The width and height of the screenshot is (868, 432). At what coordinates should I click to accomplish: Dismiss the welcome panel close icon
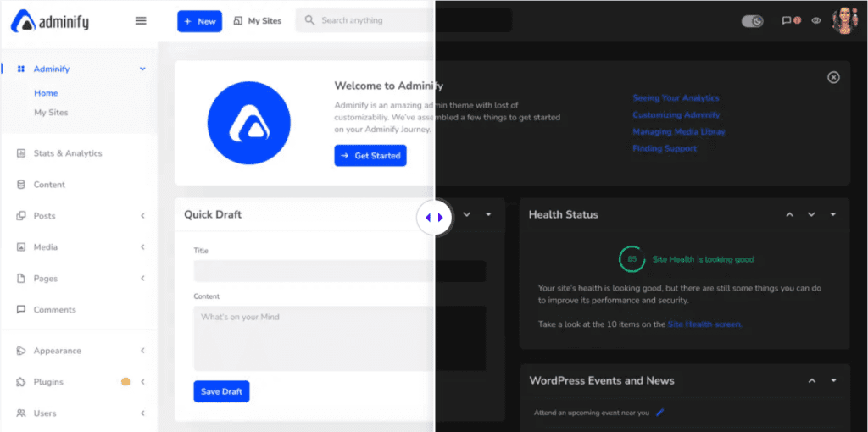[833, 77]
